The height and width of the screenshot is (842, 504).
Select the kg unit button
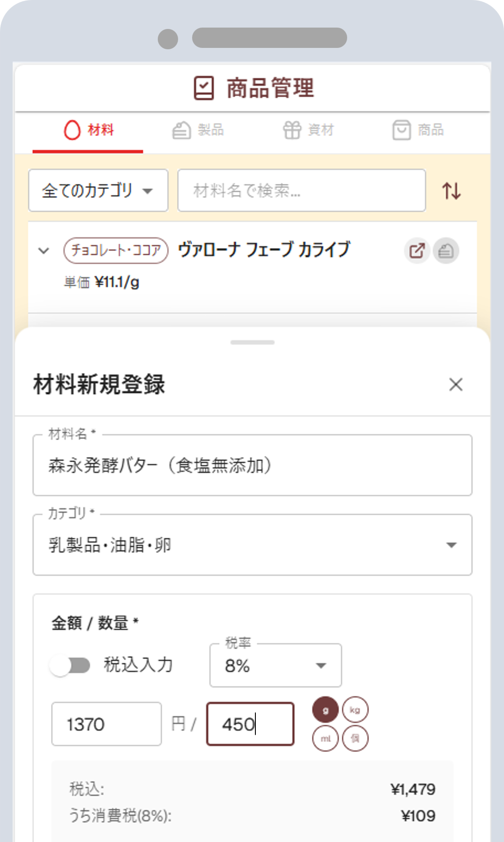pyautogui.click(x=356, y=710)
